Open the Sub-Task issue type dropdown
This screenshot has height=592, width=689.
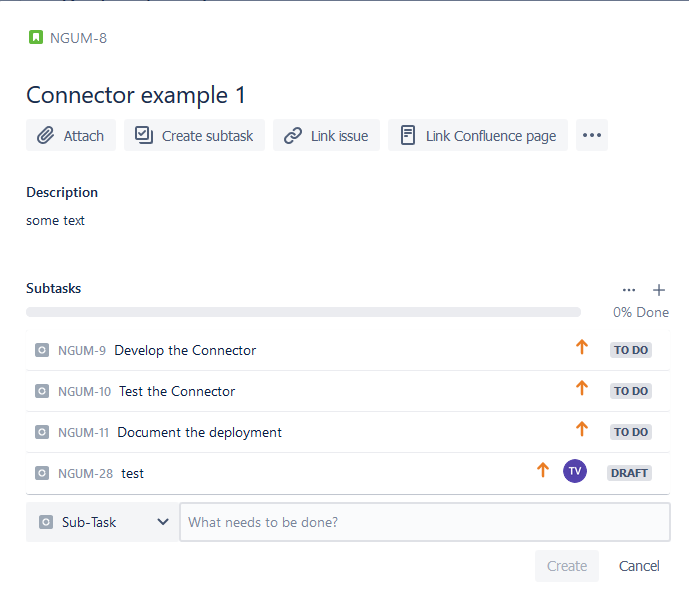pyautogui.click(x=102, y=522)
